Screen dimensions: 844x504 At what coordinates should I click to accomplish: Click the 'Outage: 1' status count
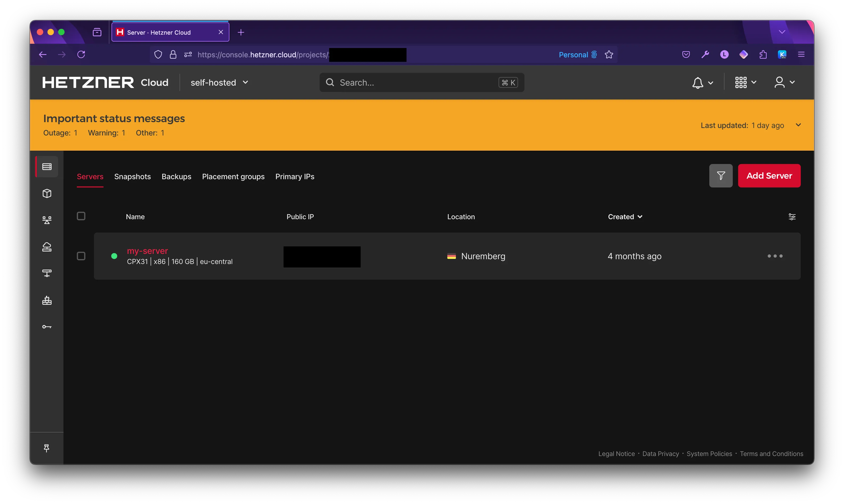coord(60,133)
